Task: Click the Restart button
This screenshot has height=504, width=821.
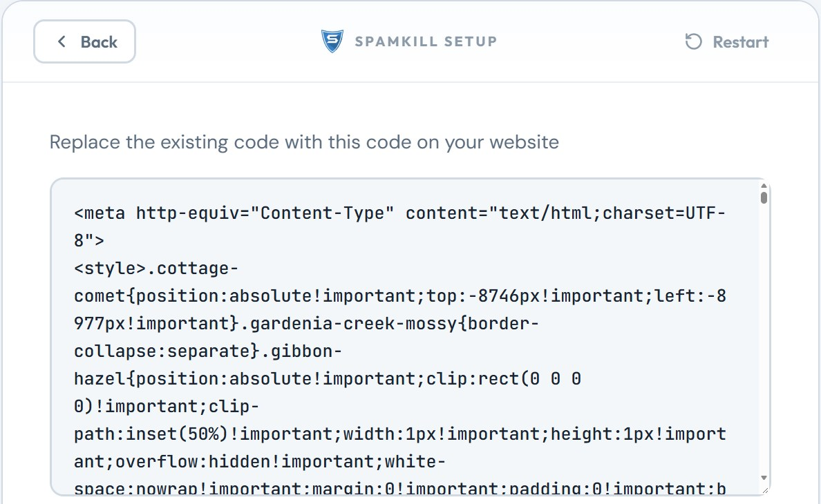Action: [x=727, y=42]
